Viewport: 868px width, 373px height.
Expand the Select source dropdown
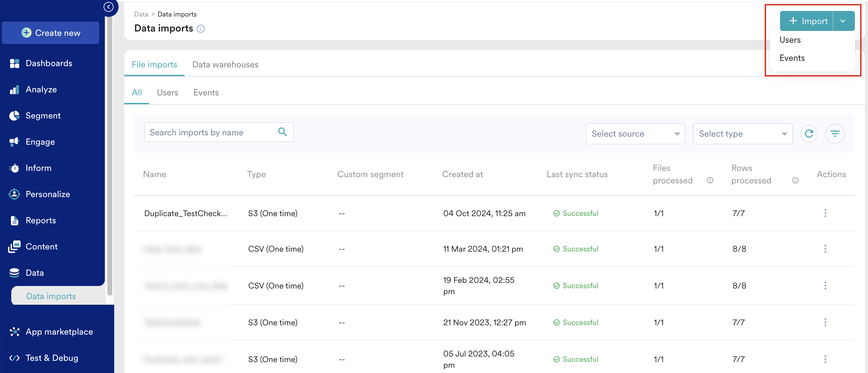(x=635, y=134)
